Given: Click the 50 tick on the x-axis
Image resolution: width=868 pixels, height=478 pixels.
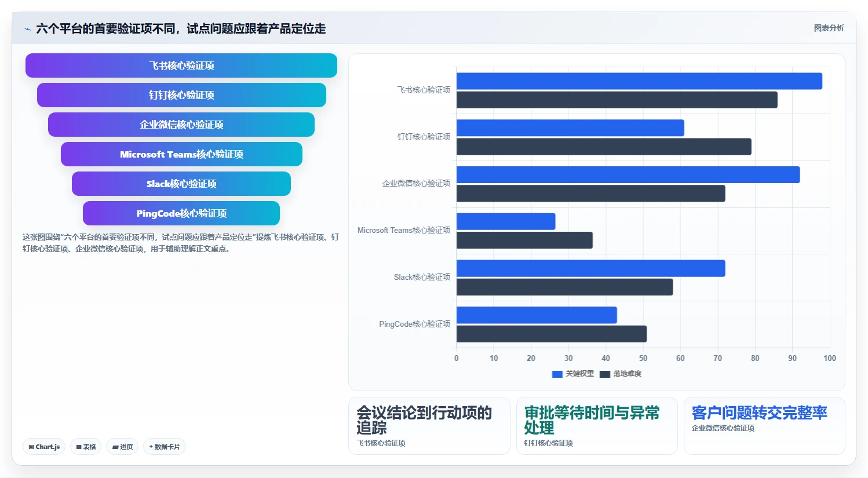Looking at the screenshot, I should tap(643, 358).
